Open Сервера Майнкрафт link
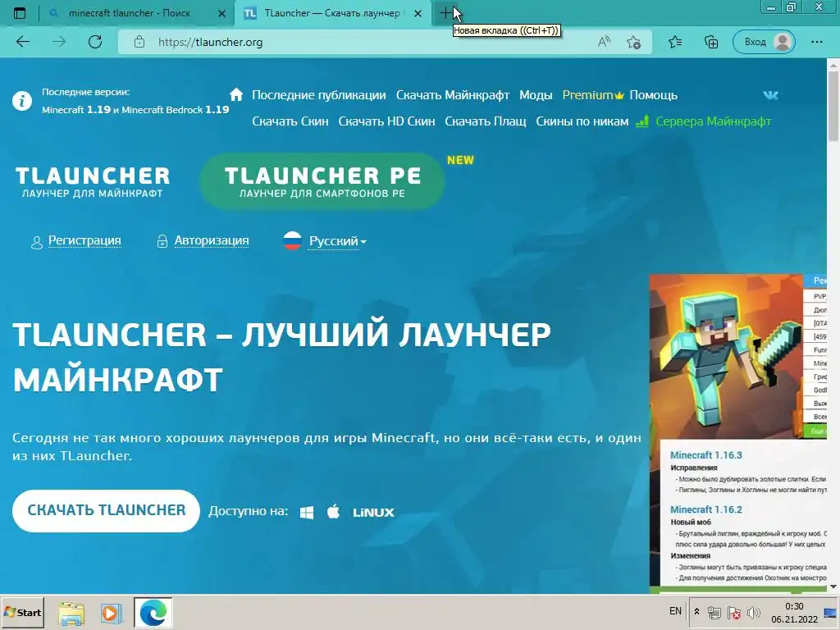This screenshot has height=630, width=840. 703,121
